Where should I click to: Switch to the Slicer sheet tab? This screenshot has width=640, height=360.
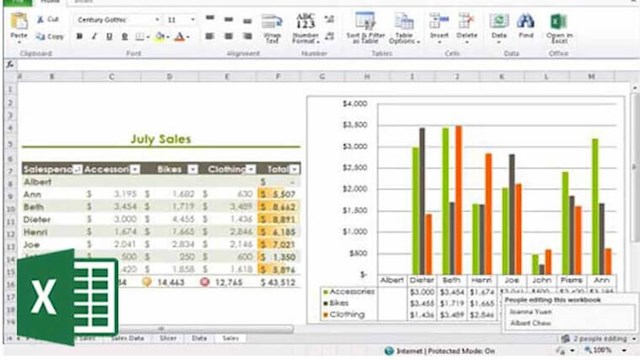[168, 338]
